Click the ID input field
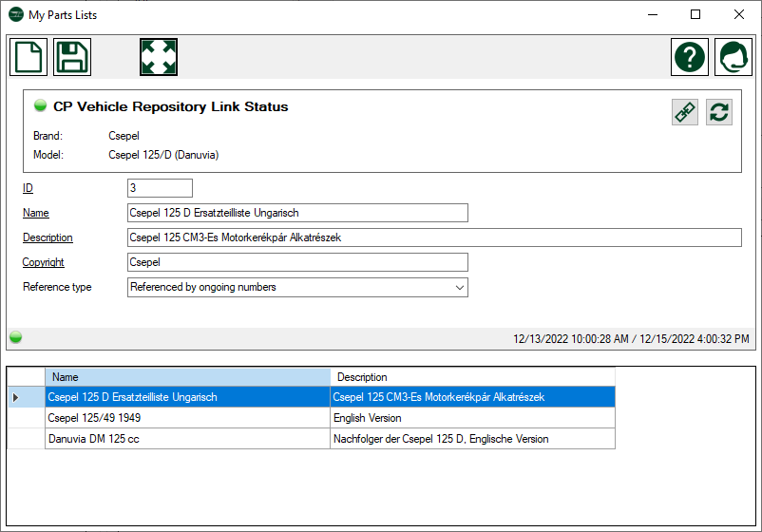This screenshot has height=532, width=762. point(160,188)
